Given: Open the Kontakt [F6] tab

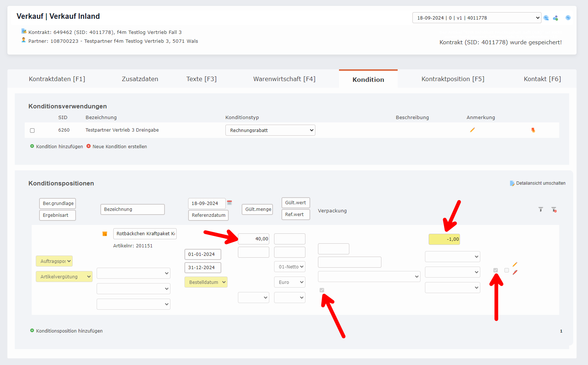Looking at the screenshot, I should 542,79.
